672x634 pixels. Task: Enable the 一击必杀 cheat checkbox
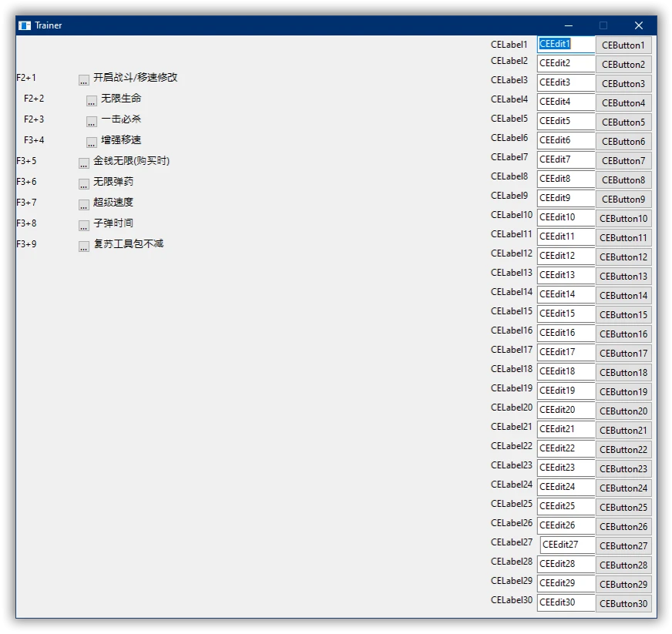(x=91, y=121)
